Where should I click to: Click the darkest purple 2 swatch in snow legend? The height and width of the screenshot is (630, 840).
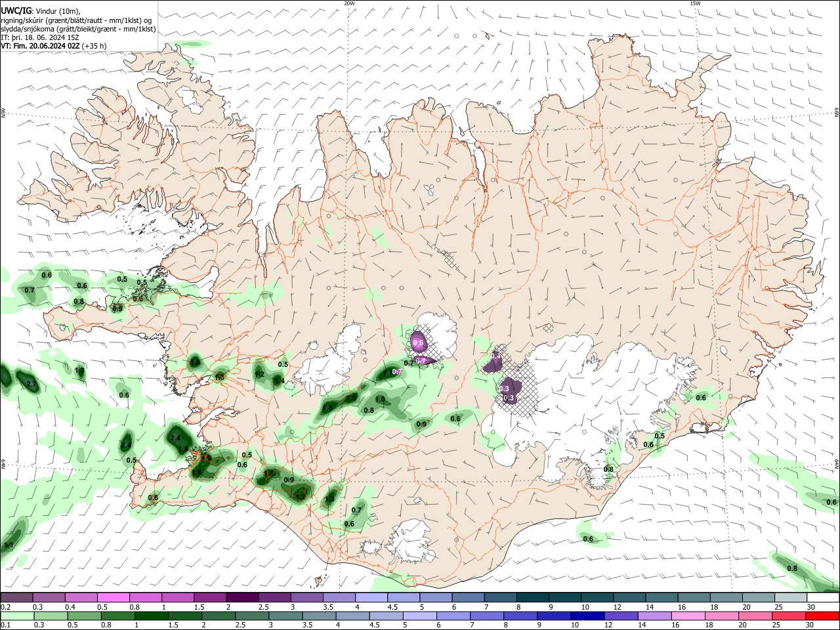click(241, 597)
